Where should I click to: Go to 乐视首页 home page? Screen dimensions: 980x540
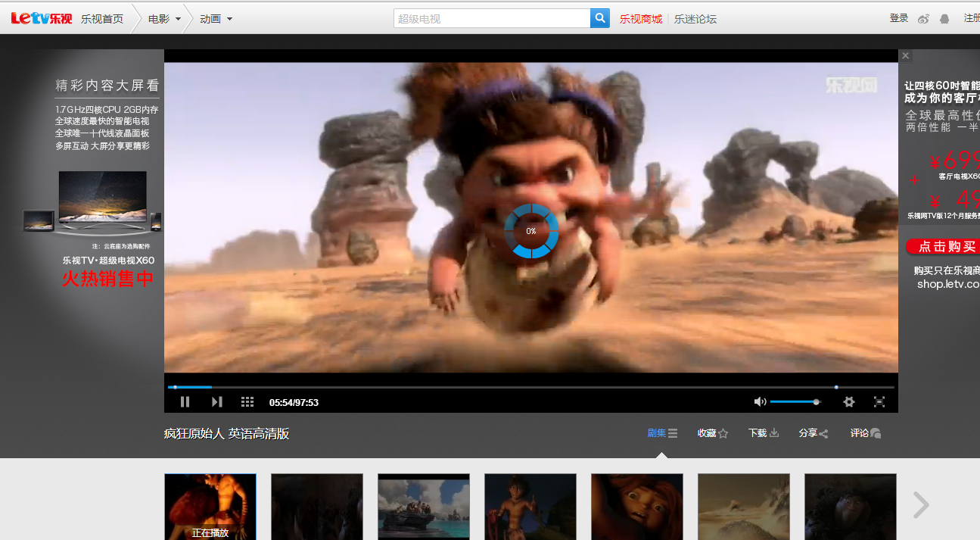[102, 19]
